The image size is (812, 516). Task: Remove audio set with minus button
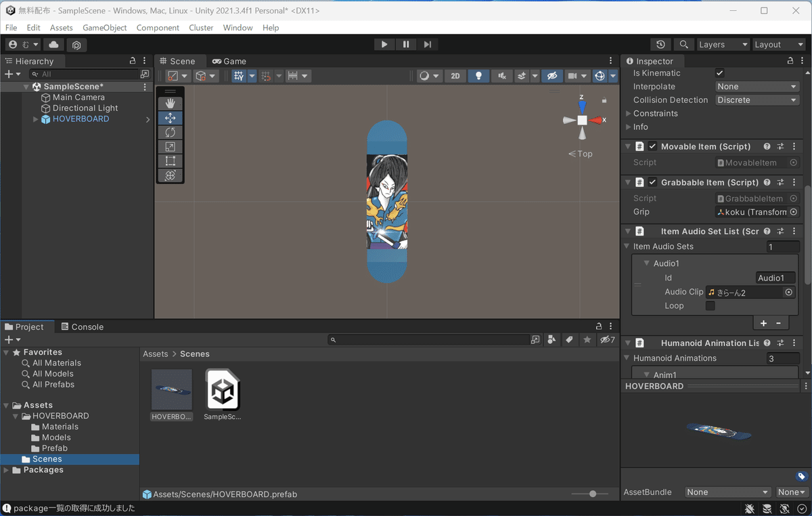pos(778,324)
